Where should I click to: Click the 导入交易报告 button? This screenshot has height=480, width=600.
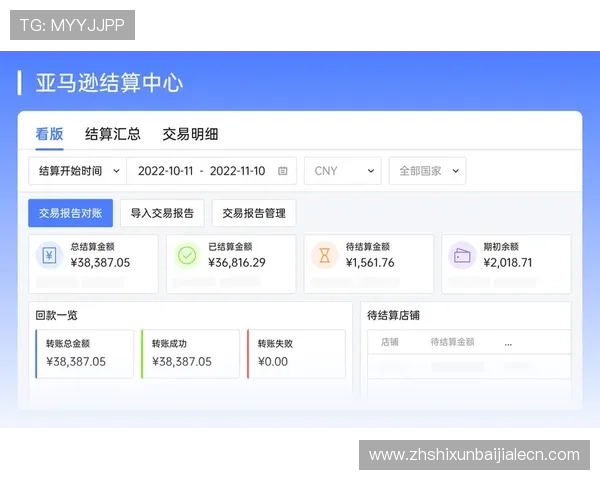[162, 213]
